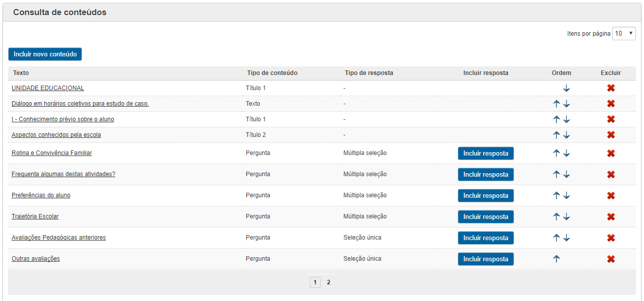644x301 pixels.
Task: Move 'Aspectos conhecidos pela escola' down
Action: coord(566,135)
